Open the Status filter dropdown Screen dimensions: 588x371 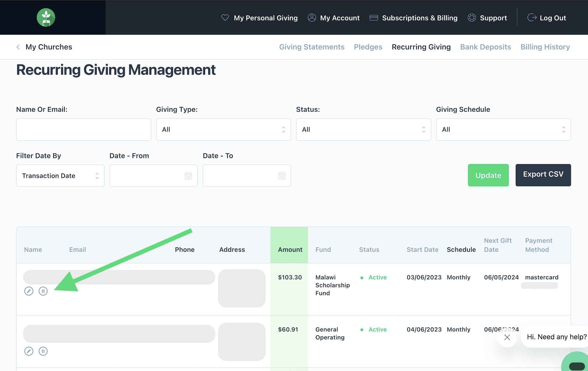click(363, 129)
